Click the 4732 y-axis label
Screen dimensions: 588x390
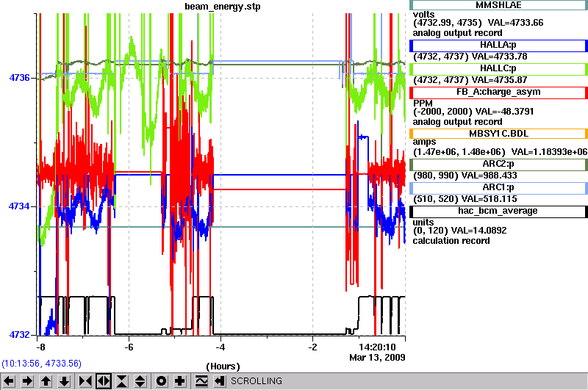click(20, 334)
